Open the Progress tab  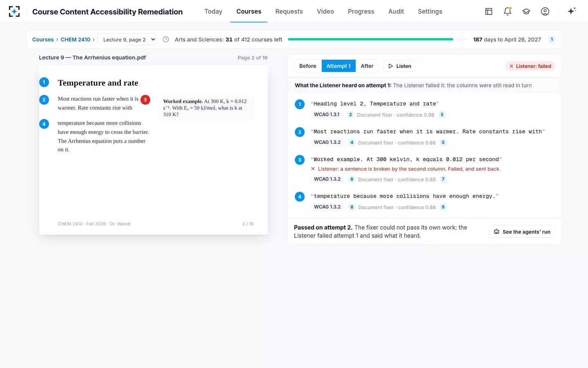(x=361, y=11)
